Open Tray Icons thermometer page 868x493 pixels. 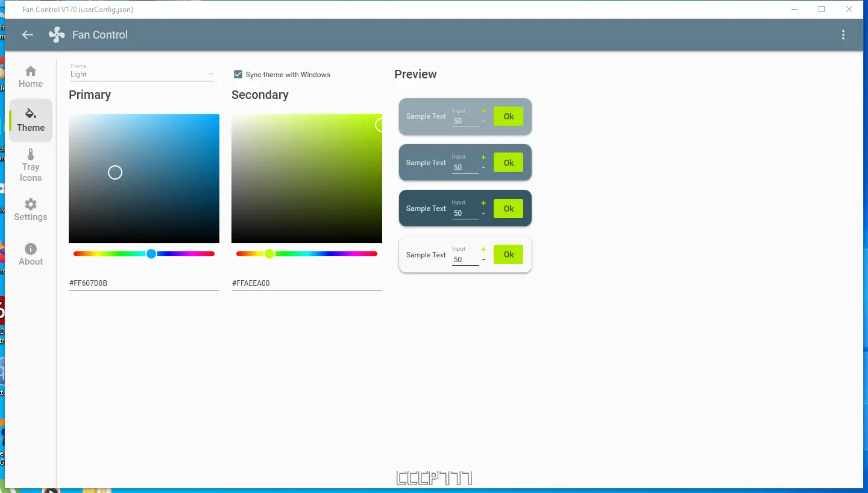point(31,165)
